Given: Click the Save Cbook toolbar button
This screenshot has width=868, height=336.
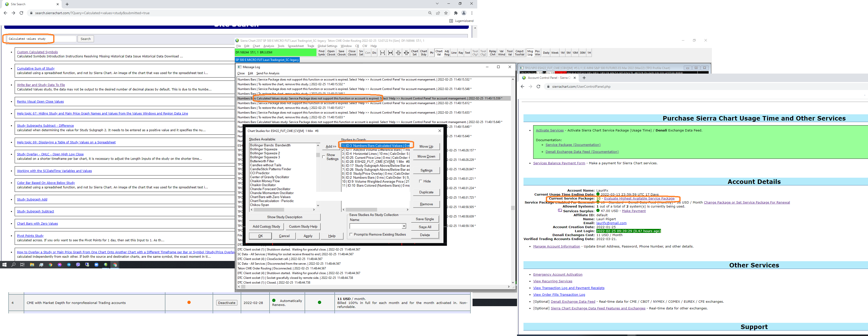Looking at the screenshot, I should click(x=341, y=53).
